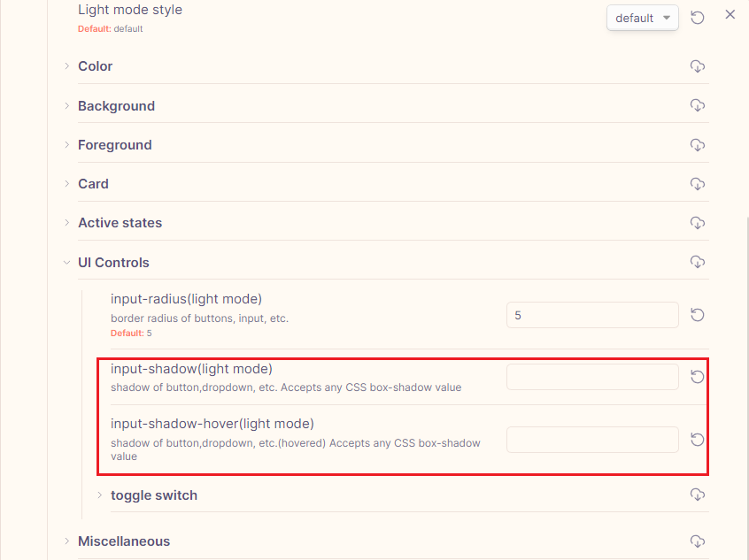Click the cloud icon beside UI Controls
This screenshot has width=749, height=560.
click(698, 262)
